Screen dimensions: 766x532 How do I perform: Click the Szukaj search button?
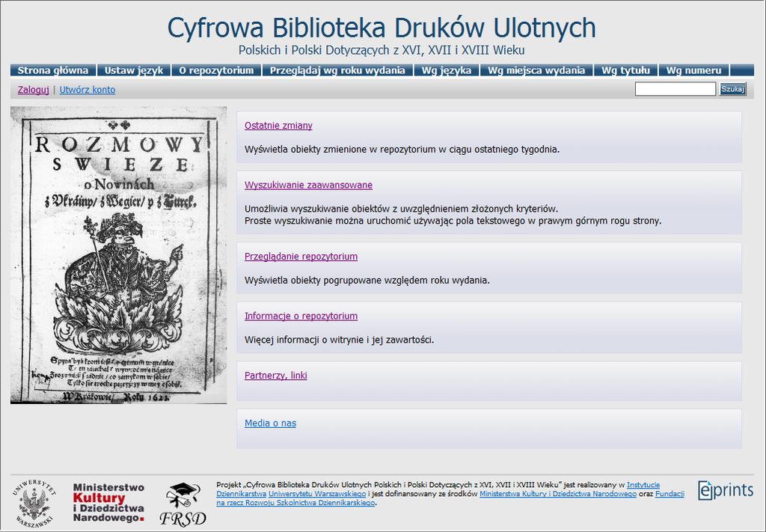click(x=732, y=89)
